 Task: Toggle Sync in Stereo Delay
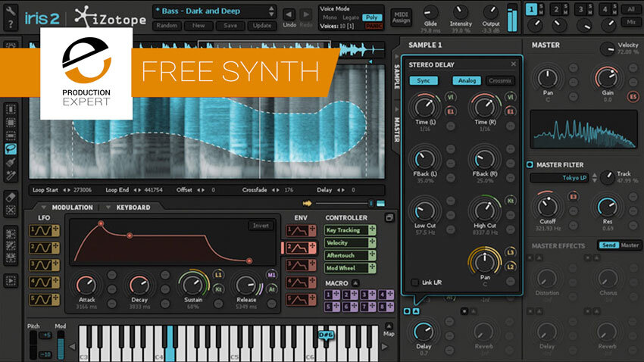coord(424,81)
